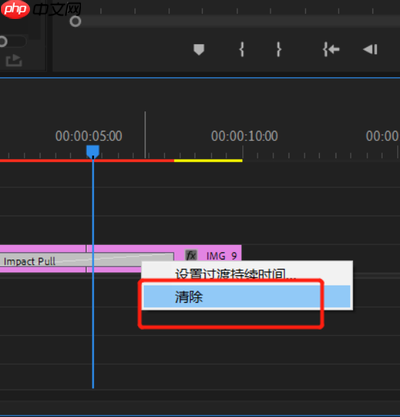The height and width of the screenshot is (417, 400).
Task: Click the Go to In point icon
Action: (331, 50)
